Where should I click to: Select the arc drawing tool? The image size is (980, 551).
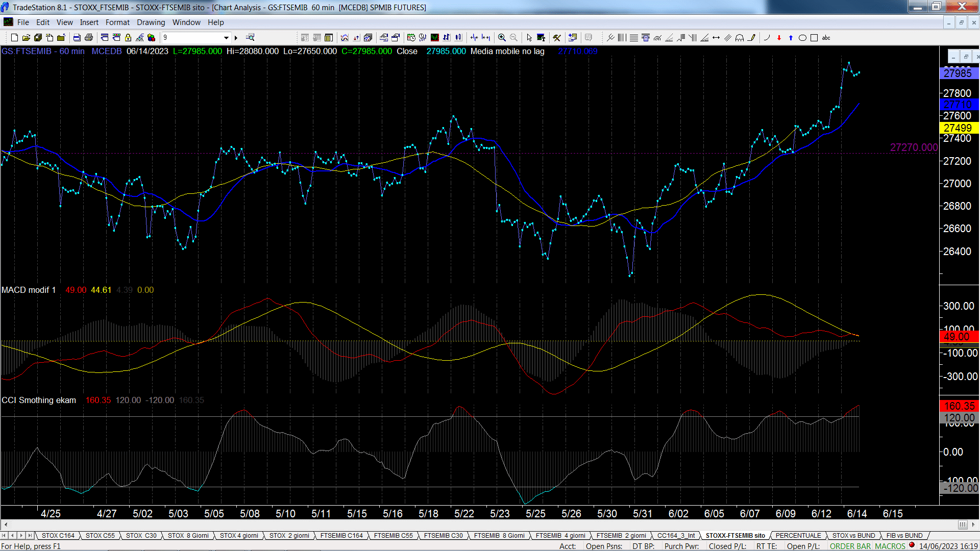pyautogui.click(x=767, y=37)
